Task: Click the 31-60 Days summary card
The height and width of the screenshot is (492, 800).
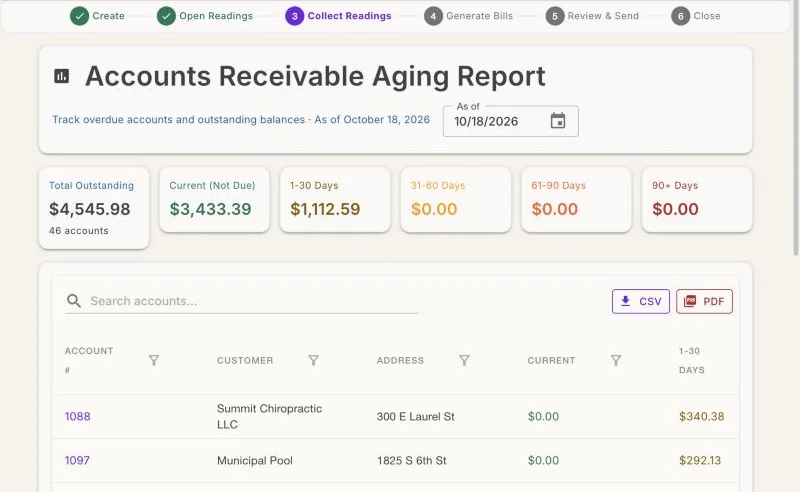Action: point(456,200)
